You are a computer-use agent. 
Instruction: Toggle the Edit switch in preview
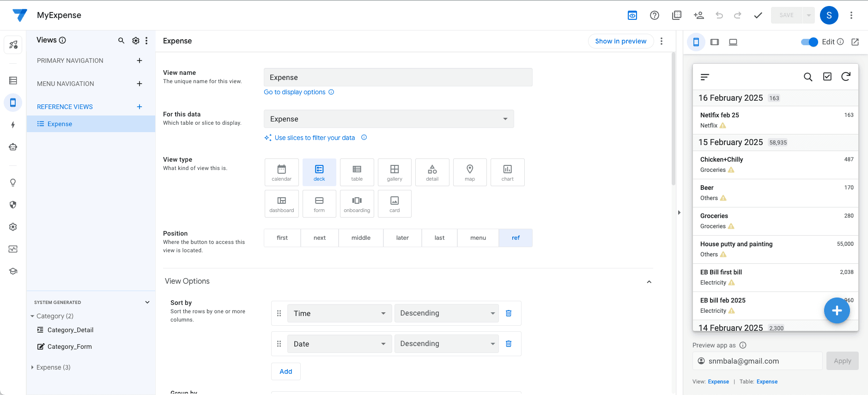click(809, 42)
